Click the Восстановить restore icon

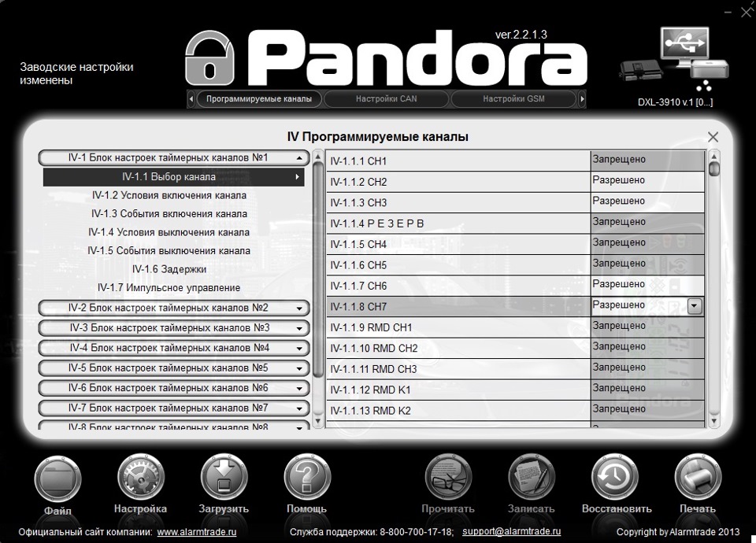click(x=615, y=477)
